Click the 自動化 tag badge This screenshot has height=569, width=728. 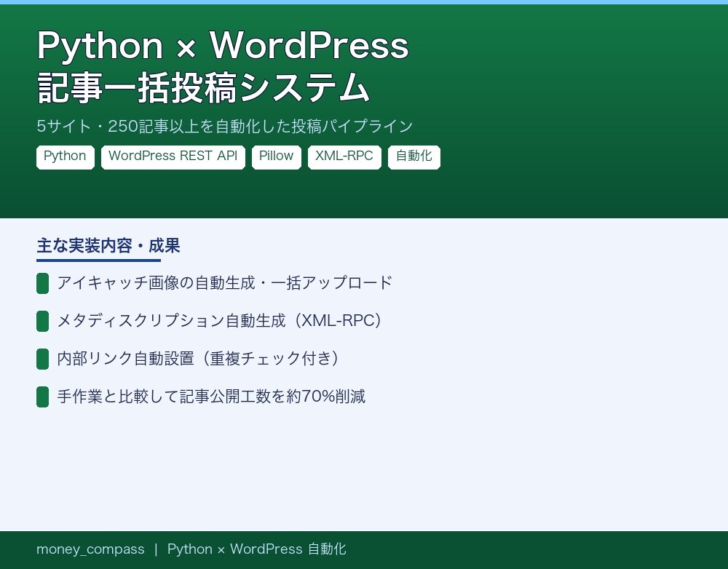[x=414, y=157]
